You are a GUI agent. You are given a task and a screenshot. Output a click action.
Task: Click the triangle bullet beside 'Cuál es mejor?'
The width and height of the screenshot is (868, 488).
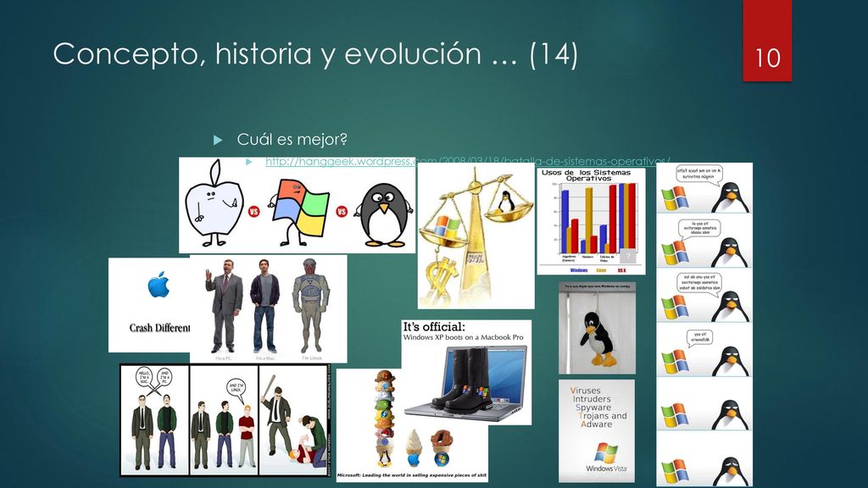pyautogui.click(x=218, y=140)
